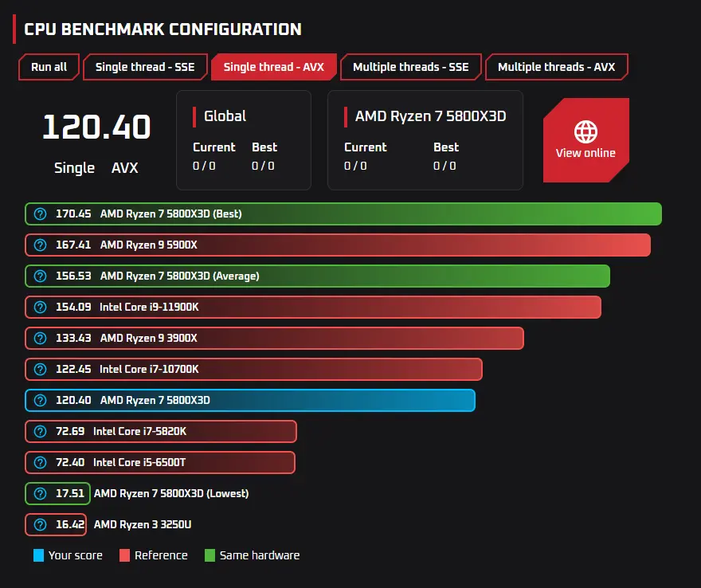Click help icon on your 120.40 score bar

[41, 400]
